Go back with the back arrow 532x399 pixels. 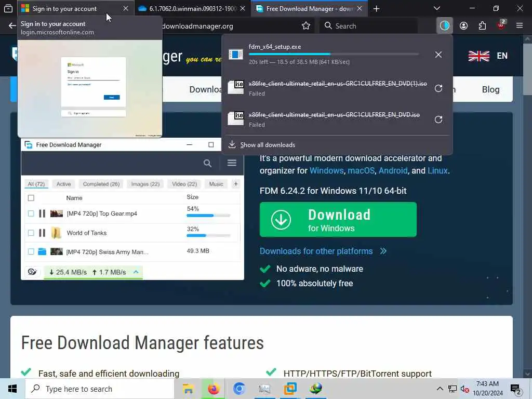(12, 26)
